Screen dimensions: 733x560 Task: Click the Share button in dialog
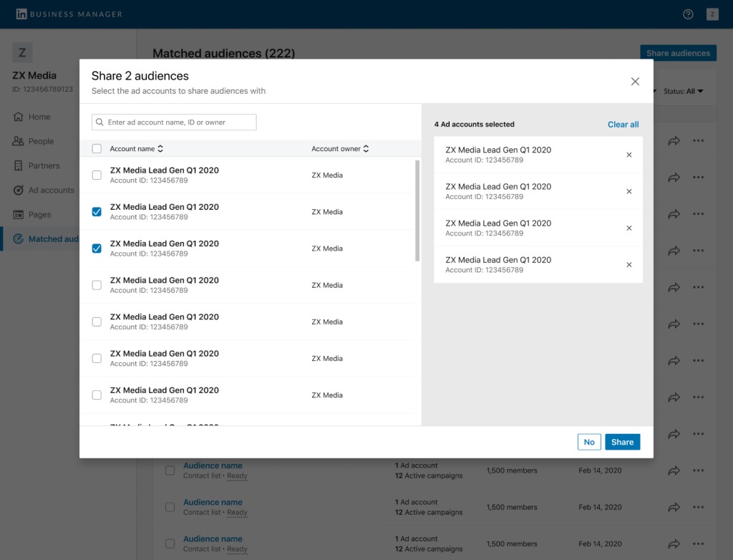pyautogui.click(x=622, y=442)
